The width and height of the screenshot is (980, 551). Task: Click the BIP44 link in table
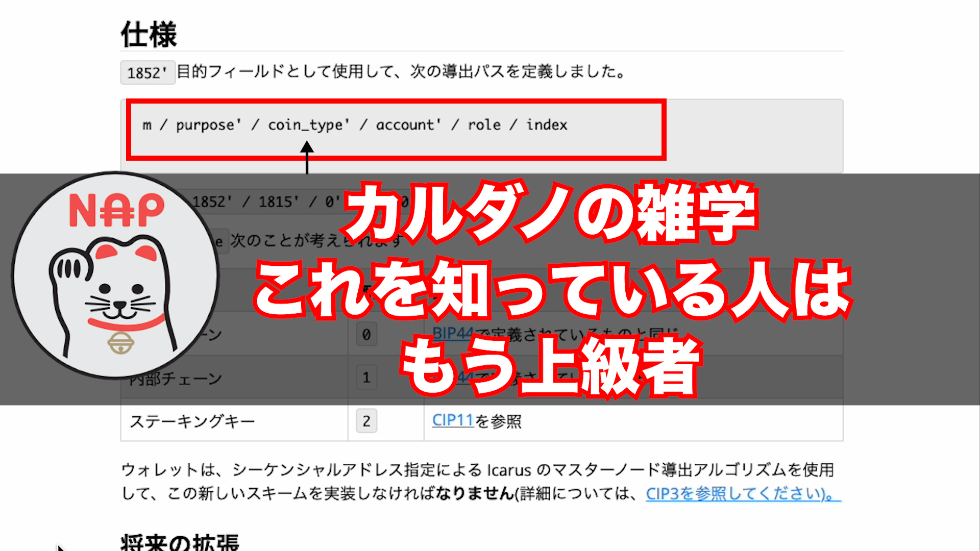tap(452, 333)
